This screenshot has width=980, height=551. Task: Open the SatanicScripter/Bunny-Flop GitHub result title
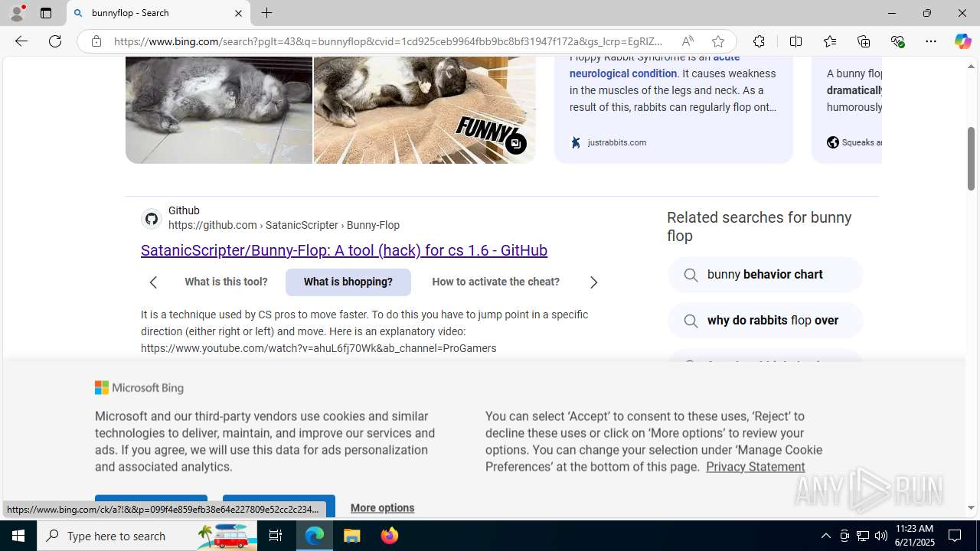click(344, 250)
